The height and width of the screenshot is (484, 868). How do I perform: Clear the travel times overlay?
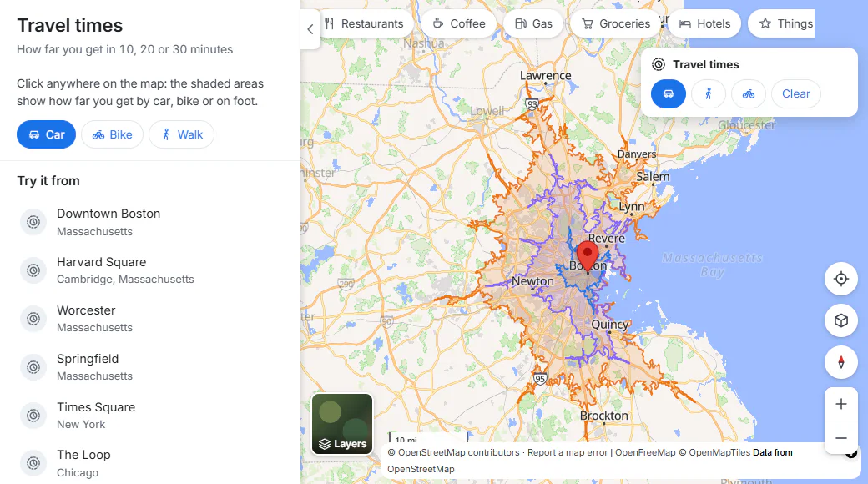point(796,93)
